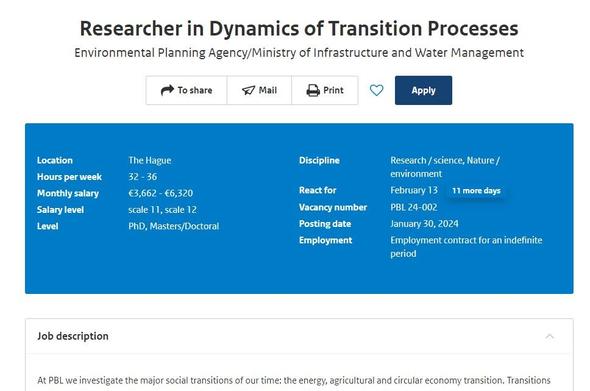590x391 pixels.
Task: Click the share arrow icon
Action: [x=167, y=90]
